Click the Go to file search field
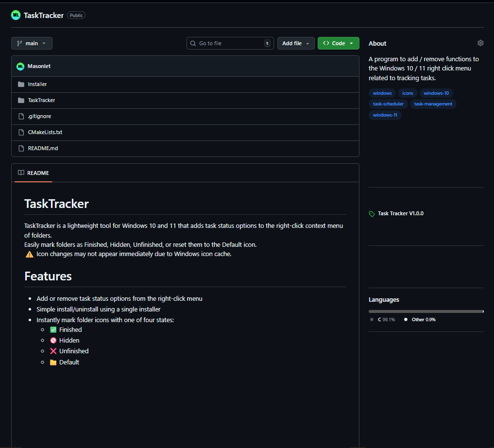 (230, 43)
